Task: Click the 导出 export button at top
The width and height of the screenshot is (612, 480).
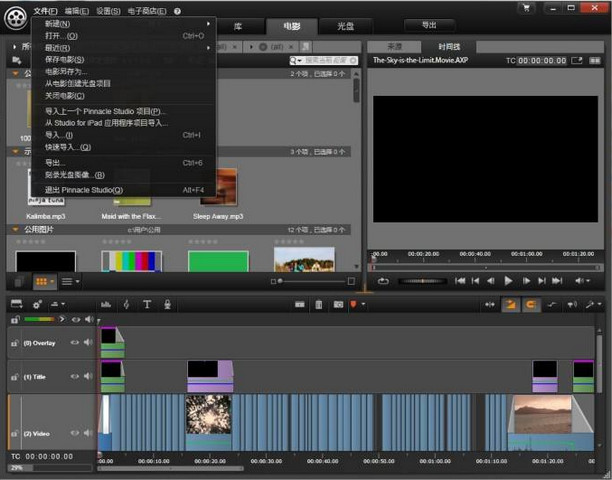Action: (430, 25)
